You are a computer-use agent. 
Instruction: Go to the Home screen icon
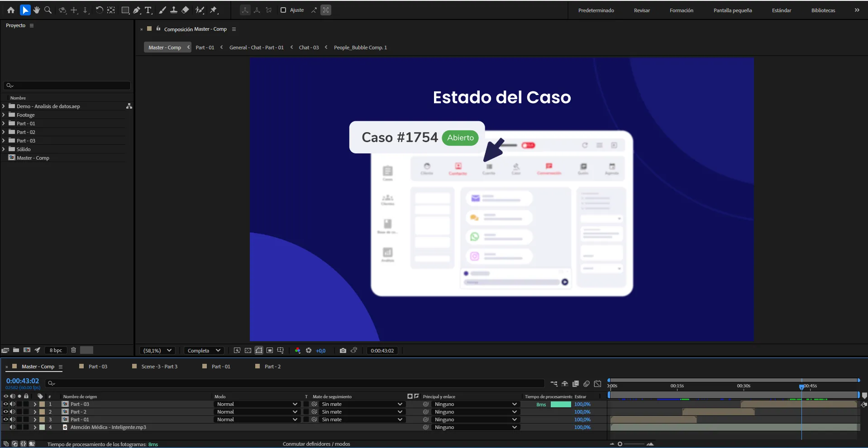11,10
